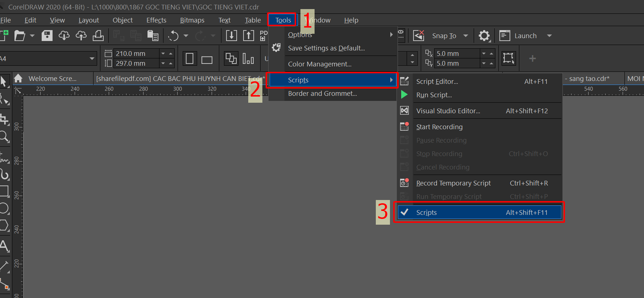Click the Launch application icon
644x298 pixels.
(504, 36)
